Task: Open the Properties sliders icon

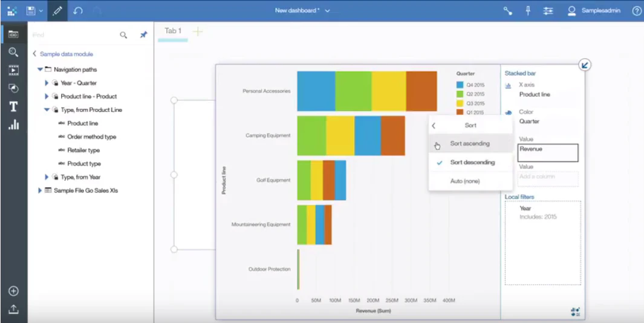Action: pos(548,11)
